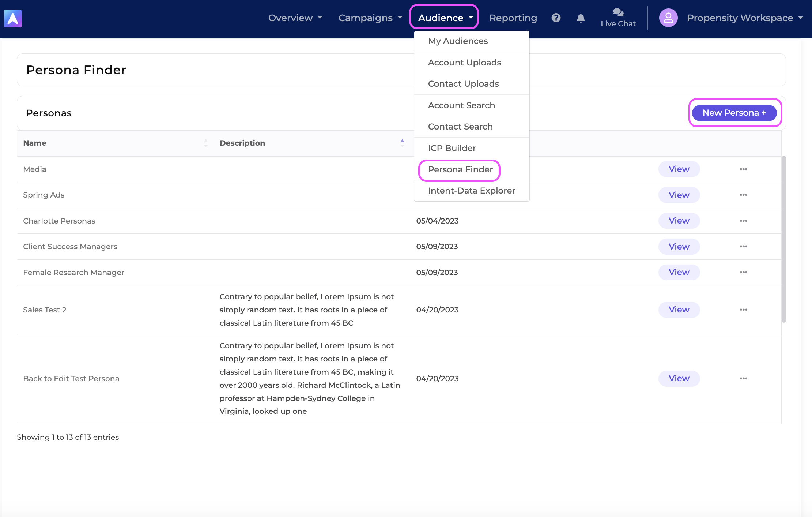Click the Personas section title
Screen dimensions: 812x517
tap(49, 113)
